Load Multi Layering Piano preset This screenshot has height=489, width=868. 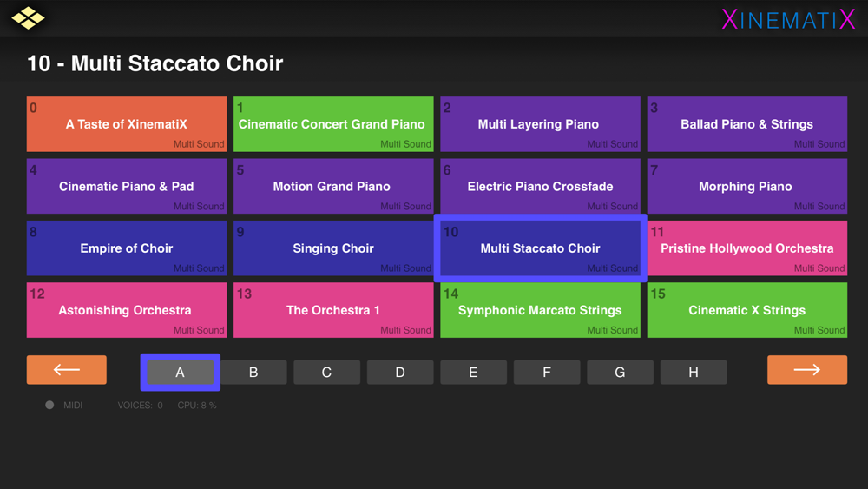(540, 125)
